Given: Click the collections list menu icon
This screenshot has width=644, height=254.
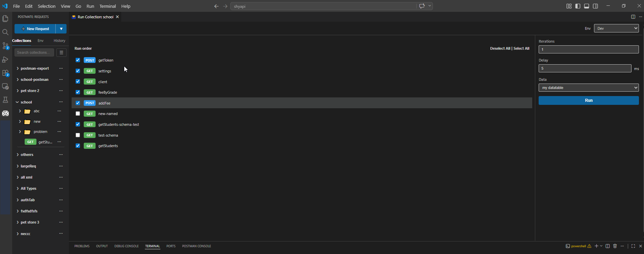Looking at the screenshot, I should coord(61,52).
